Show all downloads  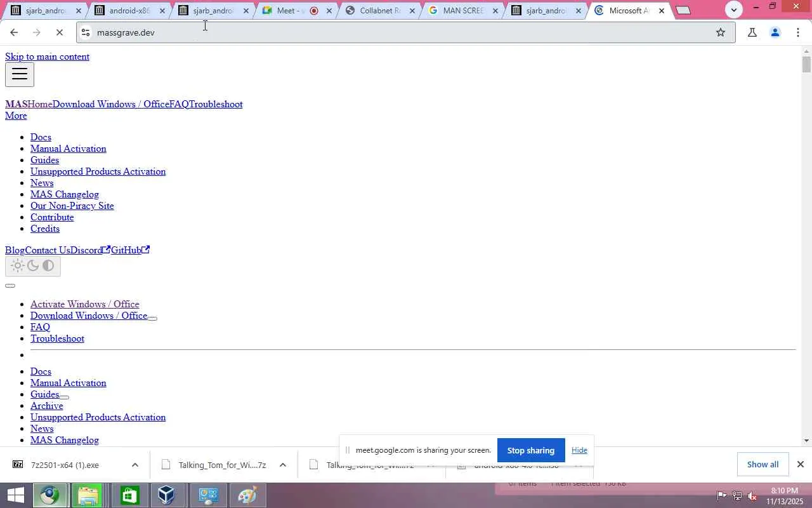763,464
